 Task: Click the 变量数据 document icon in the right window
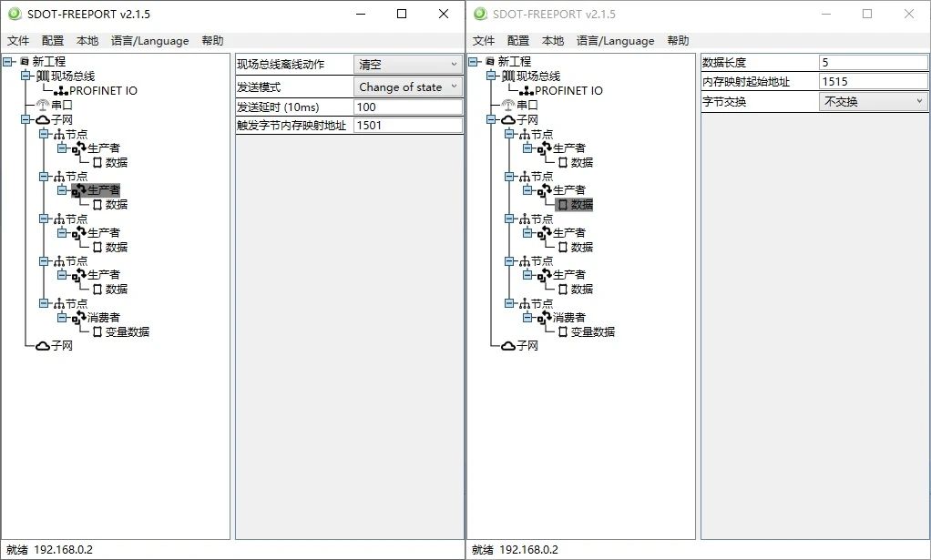point(563,331)
